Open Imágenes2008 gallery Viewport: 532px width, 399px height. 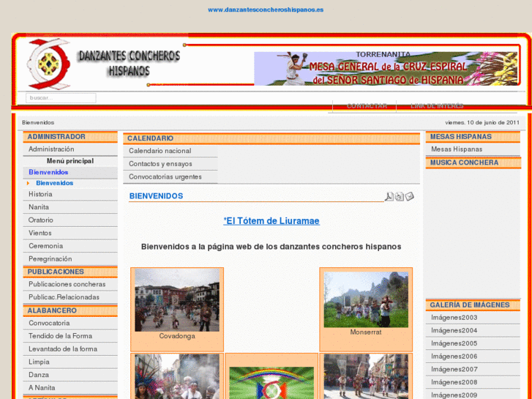pyautogui.click(x=473, y=382)
